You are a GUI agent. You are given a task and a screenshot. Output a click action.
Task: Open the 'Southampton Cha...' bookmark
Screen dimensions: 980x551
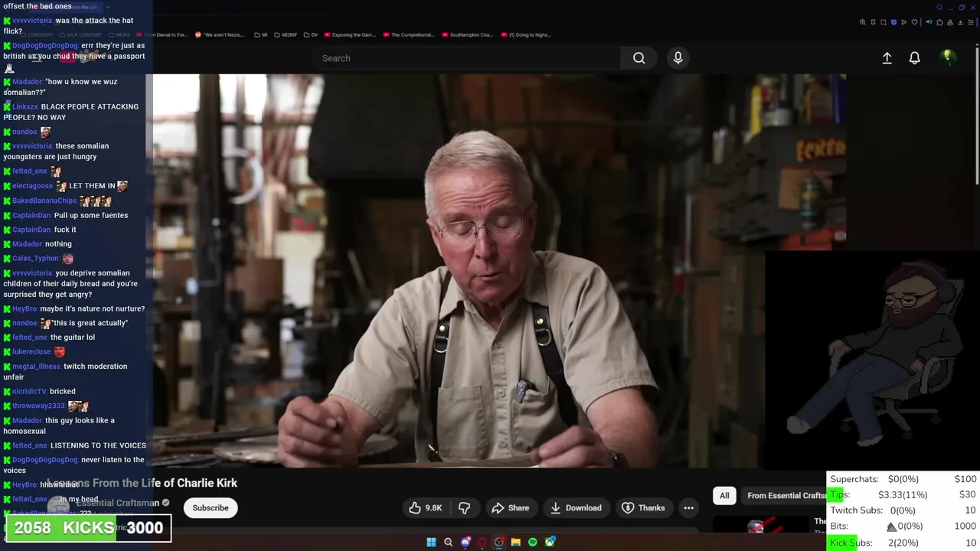[x=468, y=34]
